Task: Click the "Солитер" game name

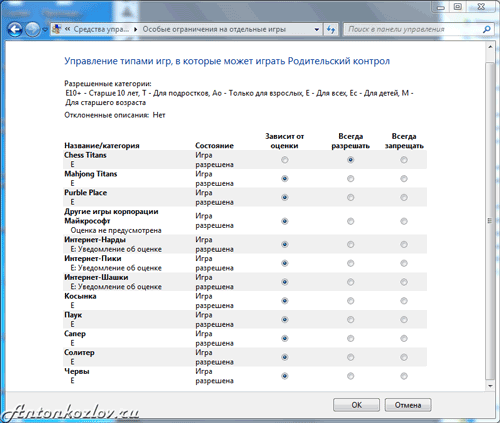Action: [79, 352]
